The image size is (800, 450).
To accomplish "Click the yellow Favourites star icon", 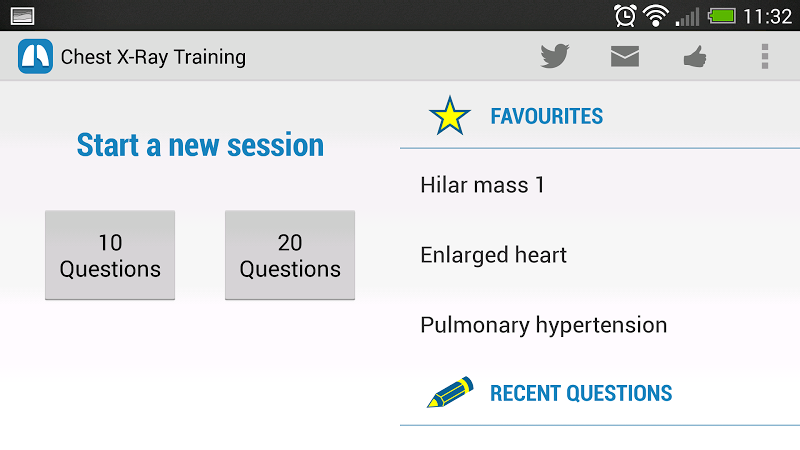I will click(x=449, y=116).
